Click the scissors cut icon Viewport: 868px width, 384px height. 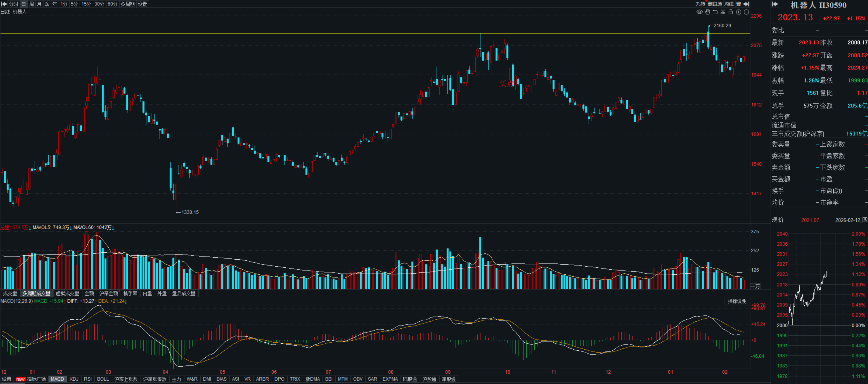723,12
